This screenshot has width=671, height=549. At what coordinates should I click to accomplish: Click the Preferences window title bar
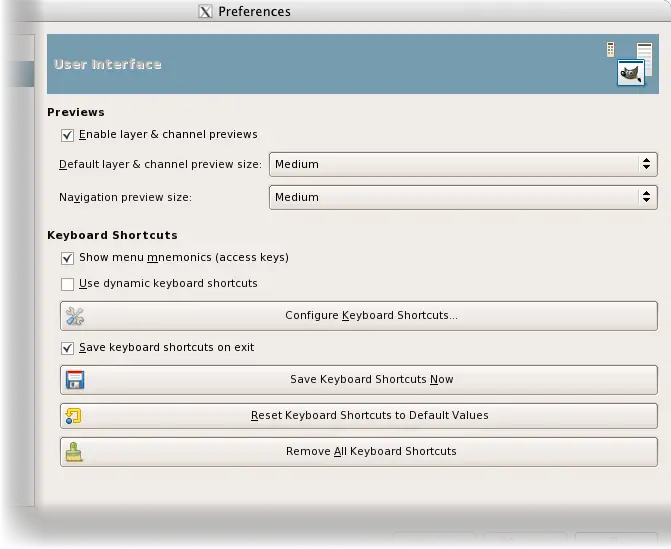400,12
